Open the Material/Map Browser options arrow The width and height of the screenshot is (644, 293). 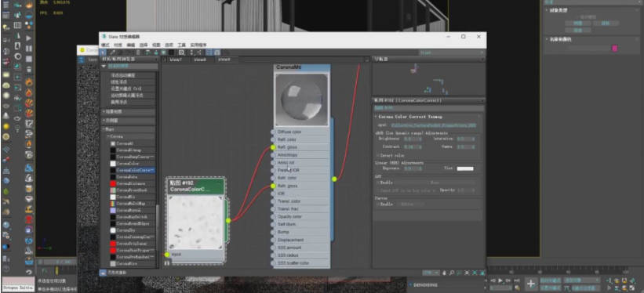pyautogui.click(x=104, y=66)
